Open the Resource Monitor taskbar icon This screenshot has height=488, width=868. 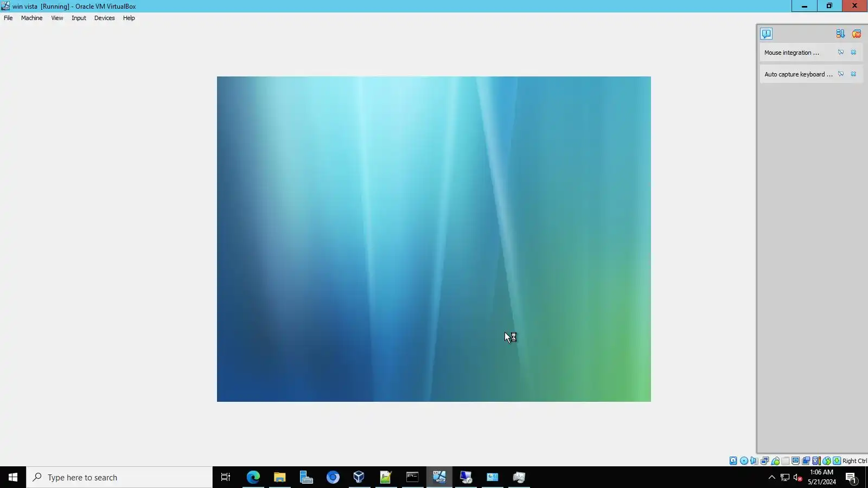coord(519,477)
